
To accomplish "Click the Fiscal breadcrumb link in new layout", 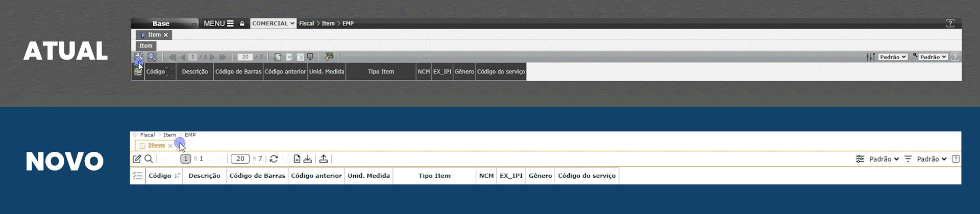I will click(148, 135).
